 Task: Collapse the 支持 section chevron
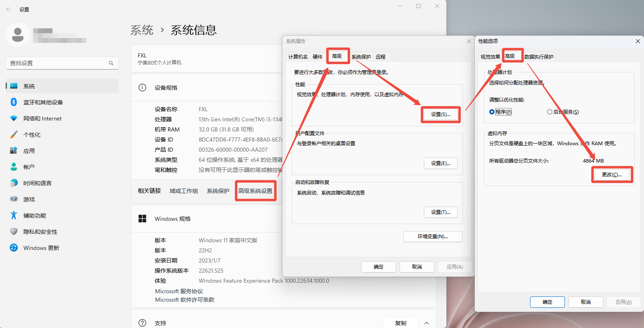click(x=427, y=323)
